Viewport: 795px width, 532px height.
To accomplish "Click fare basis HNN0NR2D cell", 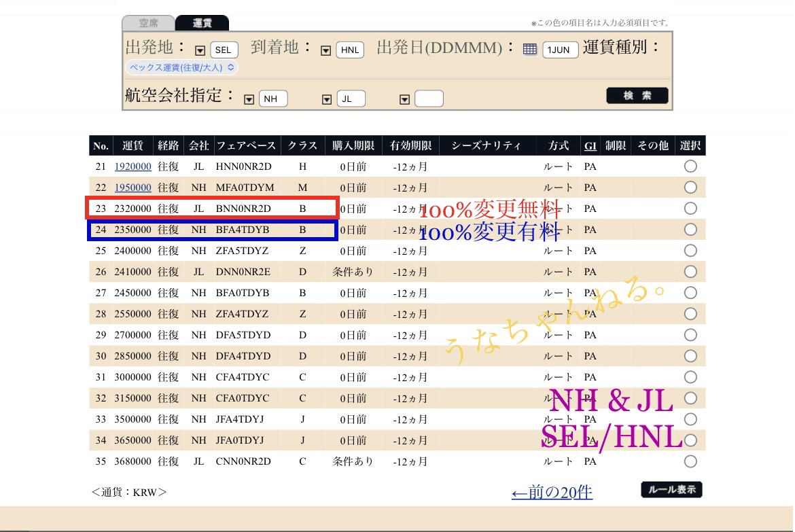I will (243, 166).
